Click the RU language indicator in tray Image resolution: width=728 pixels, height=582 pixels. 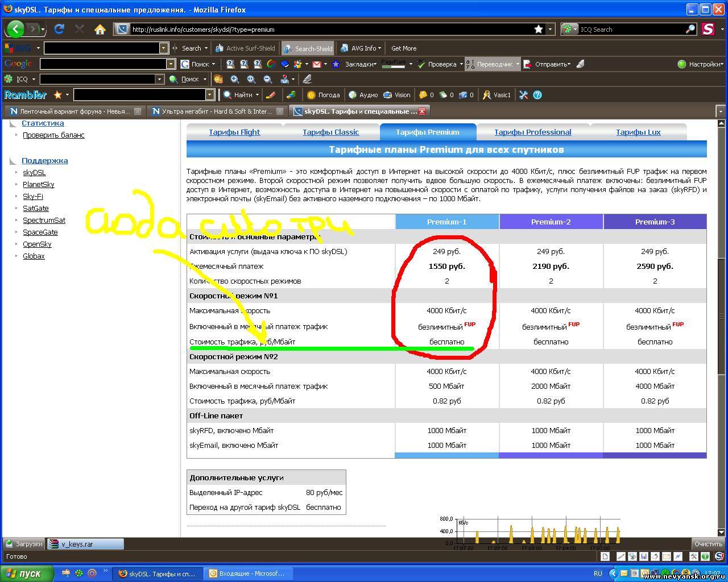click(598, 573)
